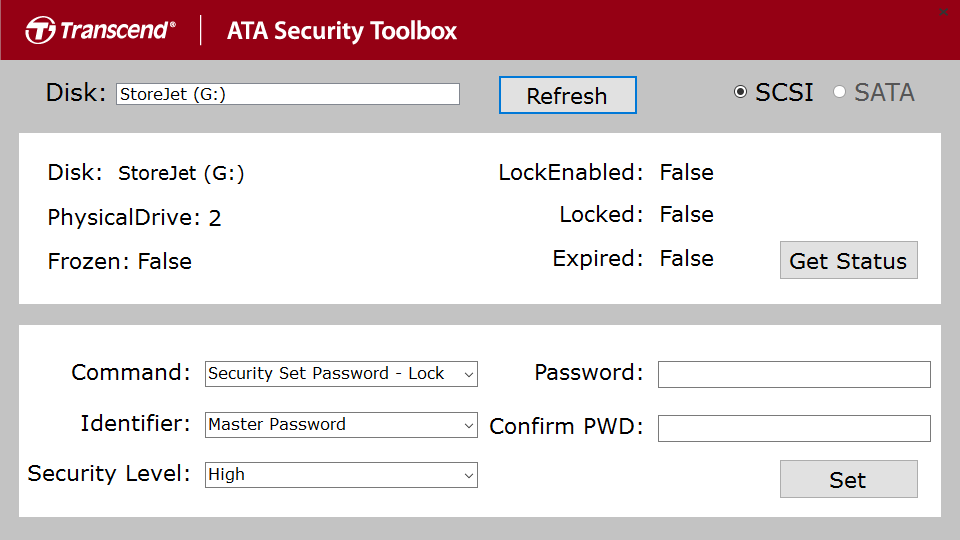Viewport: 960px width, 540px height.
Task: Click the 'PhysicalDrive: 2' text
Action: pos(134,217)
